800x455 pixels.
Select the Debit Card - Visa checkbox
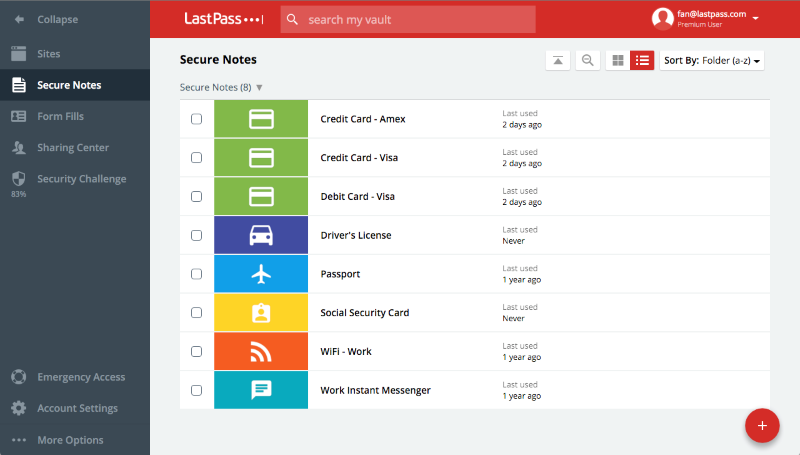pos(196,197)
